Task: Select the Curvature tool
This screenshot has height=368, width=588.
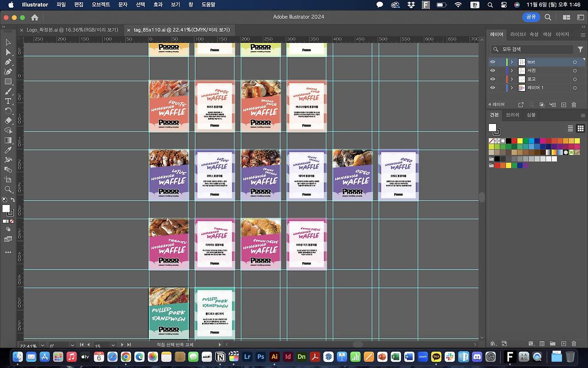Action: 8,72
